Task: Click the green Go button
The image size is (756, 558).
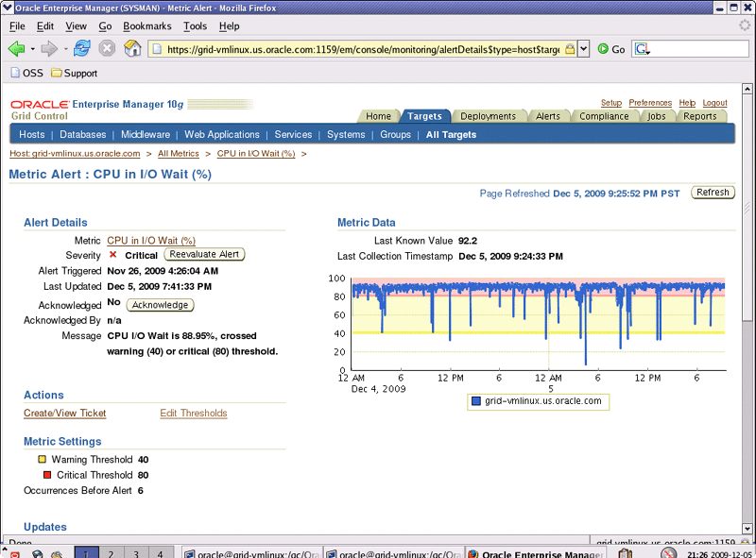Action: (611, 49)
